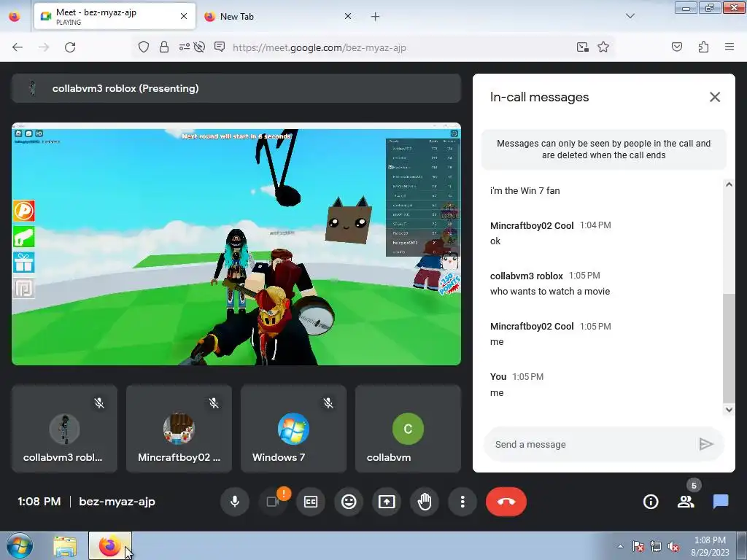
Task: Open Windows Explorer from taskbar
Action: pyautogui.click(x=65, y=545)
